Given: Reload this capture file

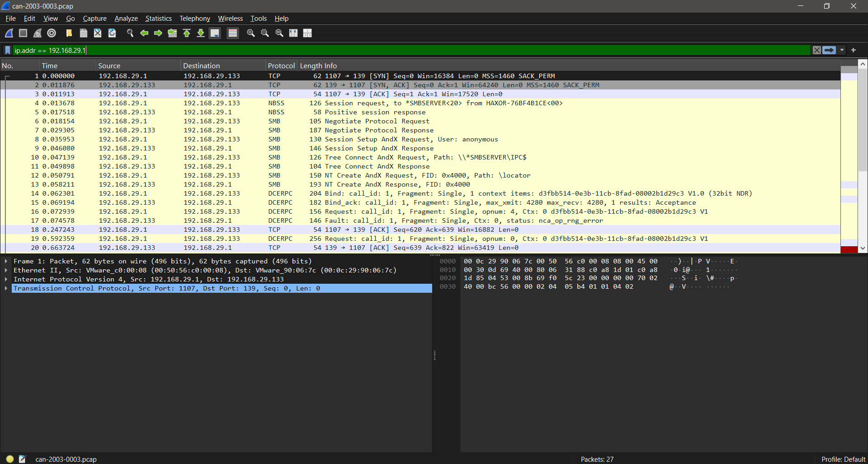Looking at the screenshot, I should 112,33.
